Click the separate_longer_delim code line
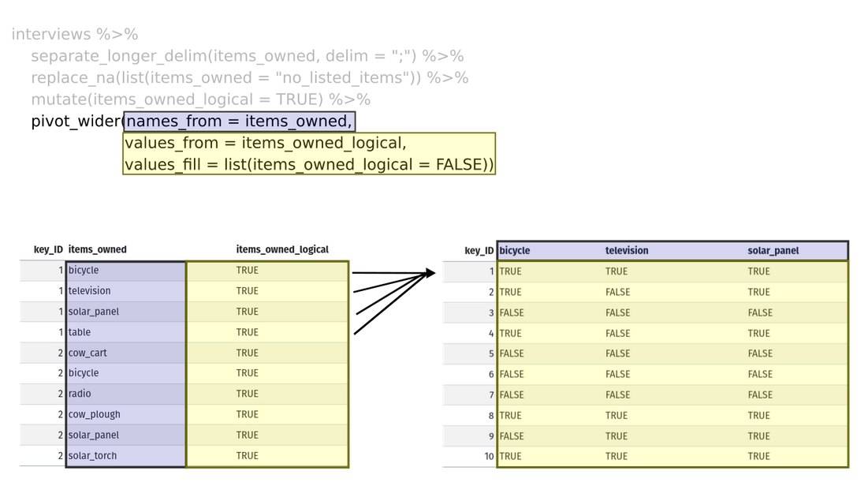The height and width of the screenshot is (486, 868). pos(247,56)
